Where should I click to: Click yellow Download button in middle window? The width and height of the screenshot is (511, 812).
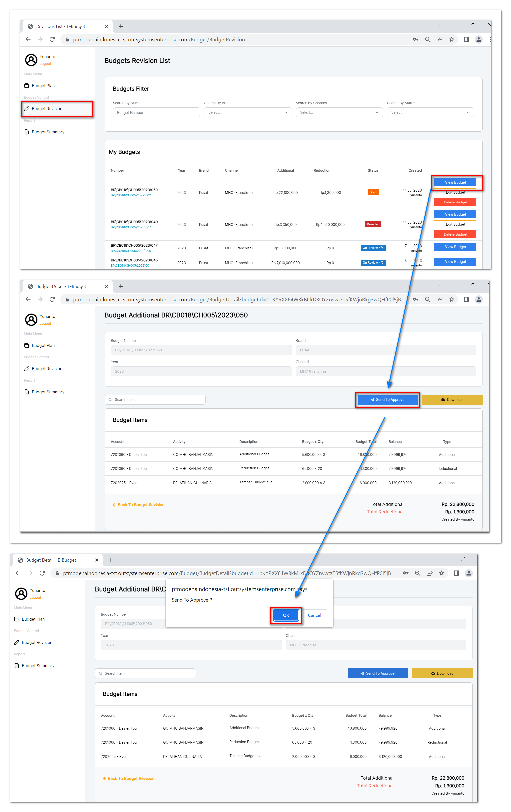point(452,400)
